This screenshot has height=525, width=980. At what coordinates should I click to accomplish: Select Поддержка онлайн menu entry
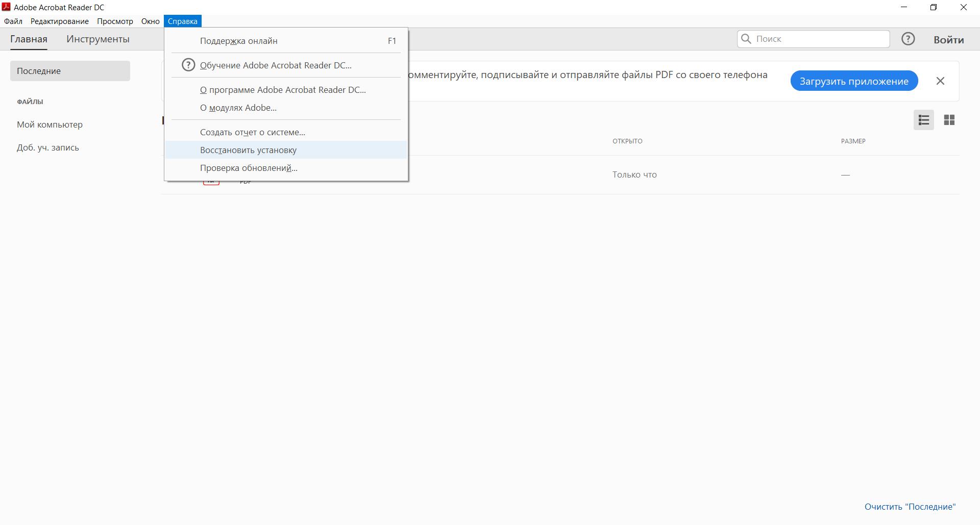286,41
